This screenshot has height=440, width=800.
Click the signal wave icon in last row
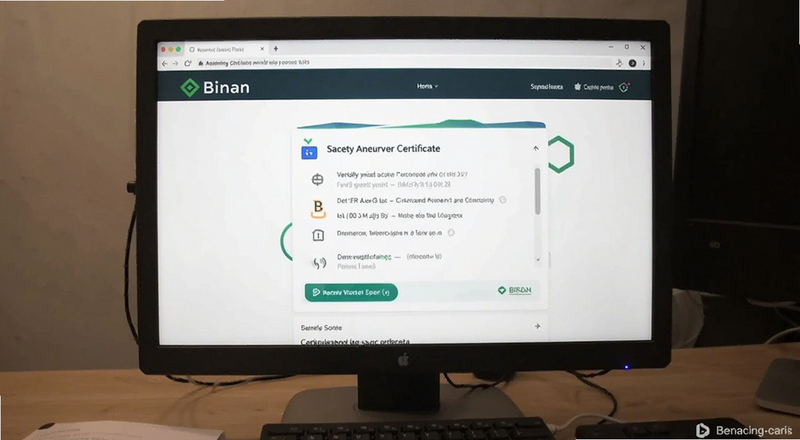(319, 263)
